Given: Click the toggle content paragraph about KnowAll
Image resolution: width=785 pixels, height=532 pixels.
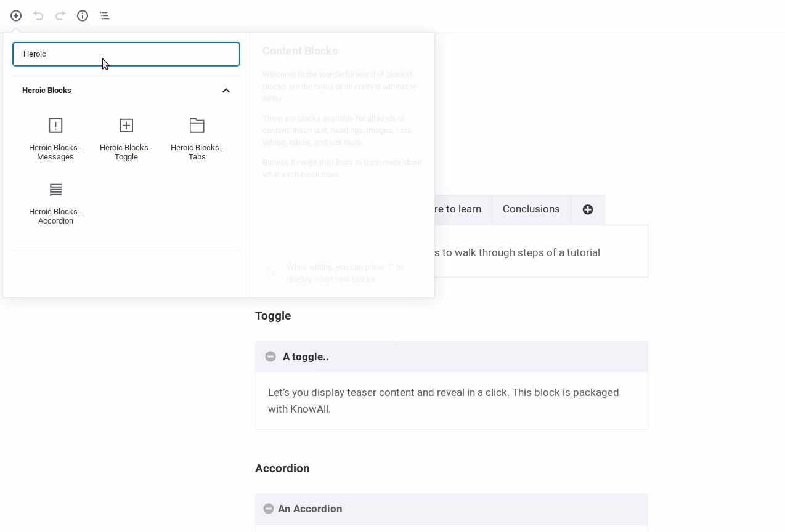Looking at the screenshot, I should click(x=444, y=401).
